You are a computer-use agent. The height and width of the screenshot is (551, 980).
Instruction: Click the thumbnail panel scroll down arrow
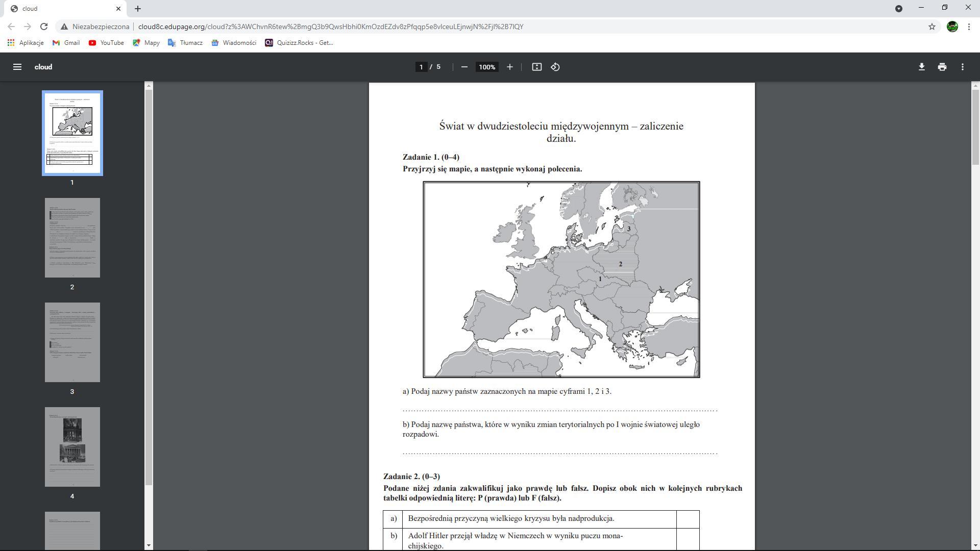pos(149,545)
